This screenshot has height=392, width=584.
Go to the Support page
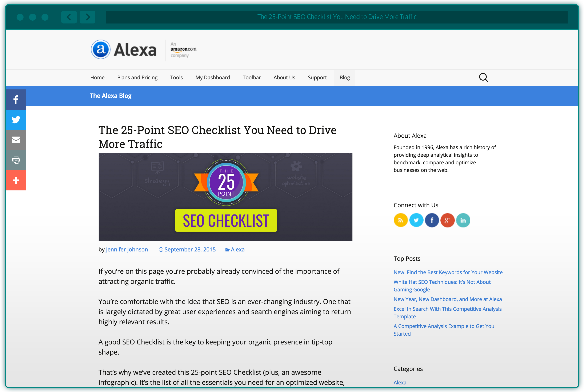pos(317,77)
